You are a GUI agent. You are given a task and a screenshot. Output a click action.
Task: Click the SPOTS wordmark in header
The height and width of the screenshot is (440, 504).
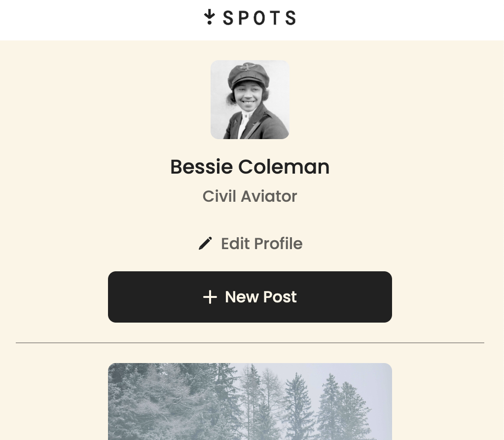tap(259, 18)
